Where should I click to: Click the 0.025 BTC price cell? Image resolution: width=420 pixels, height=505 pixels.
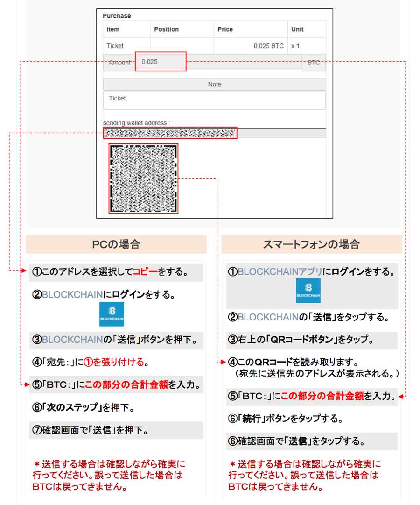(x=268, y=46)
